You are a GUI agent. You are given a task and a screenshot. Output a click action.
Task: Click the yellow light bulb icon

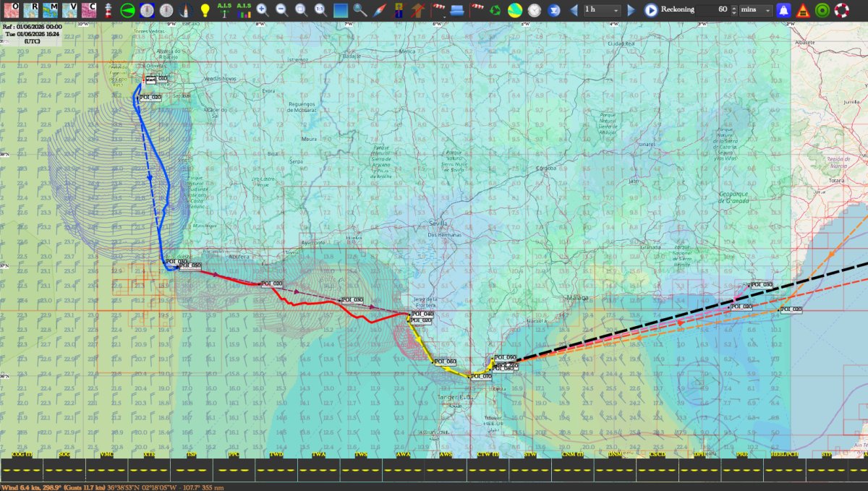click(205, 9)
